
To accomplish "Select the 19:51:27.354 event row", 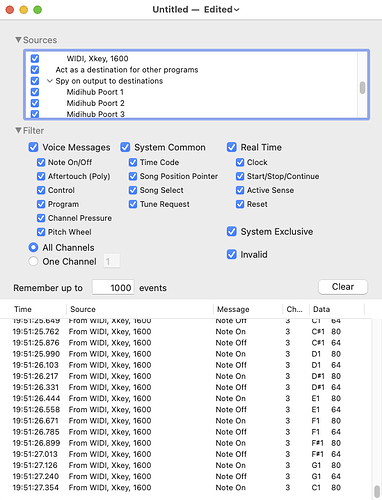I will click(186, 488).
